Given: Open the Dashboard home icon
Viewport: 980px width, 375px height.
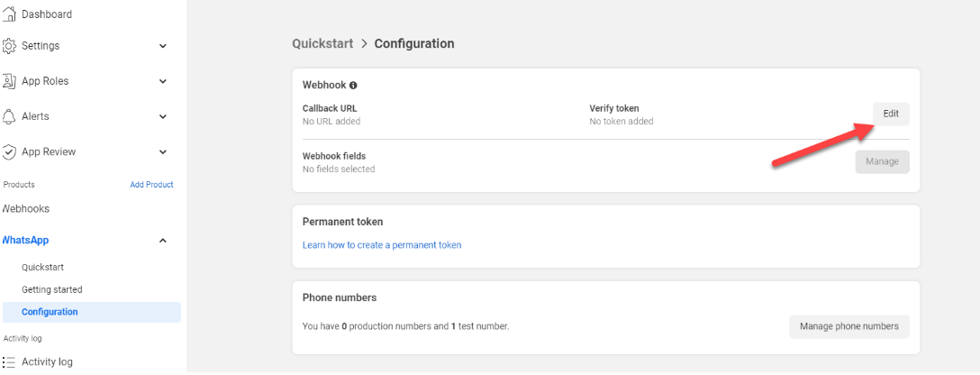Looking at the screenshot, I should click(9, 14).
